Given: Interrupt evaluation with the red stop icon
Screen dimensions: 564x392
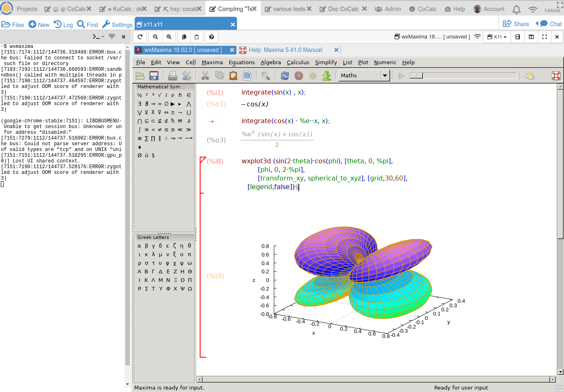Looking at the screenshot, I should (x=298, y=76).
